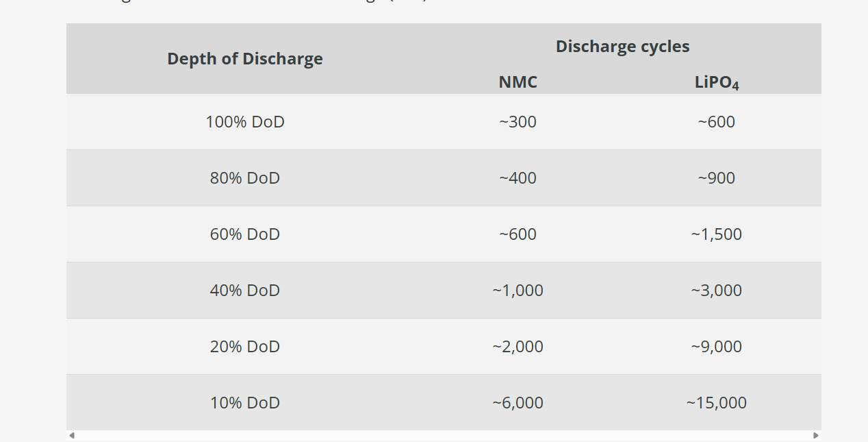Click the ~300 NMC cycles cell
The width and height of the screenshot is (868, 442).
tap(518, 122)
